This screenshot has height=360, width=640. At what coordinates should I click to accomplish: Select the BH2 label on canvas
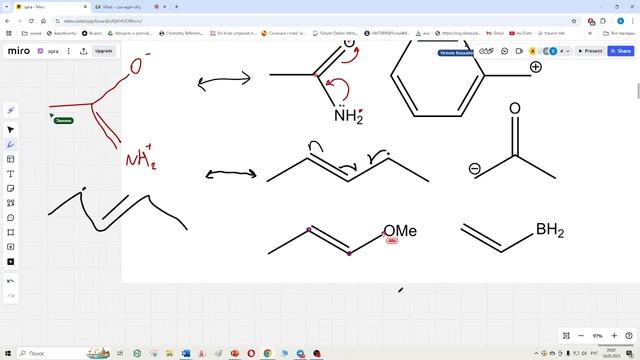[x=550, y=230]
